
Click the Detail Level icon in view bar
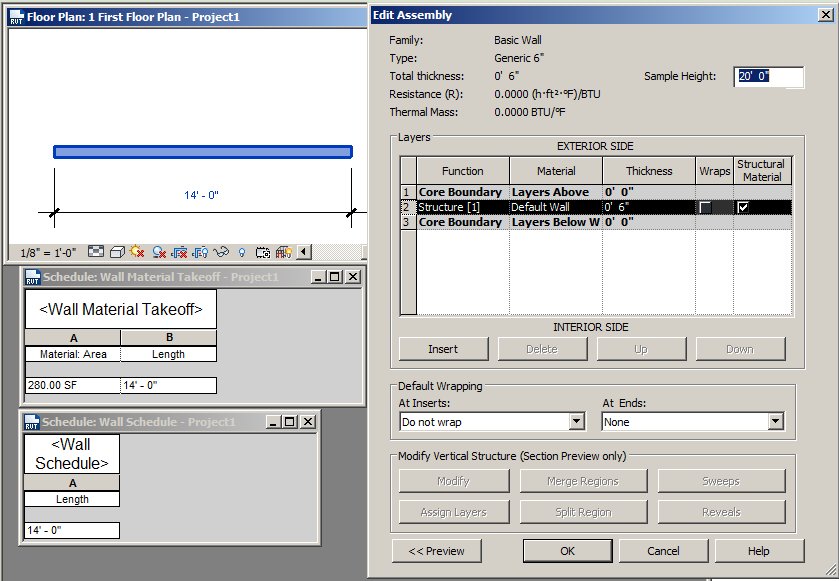point(96,251)
